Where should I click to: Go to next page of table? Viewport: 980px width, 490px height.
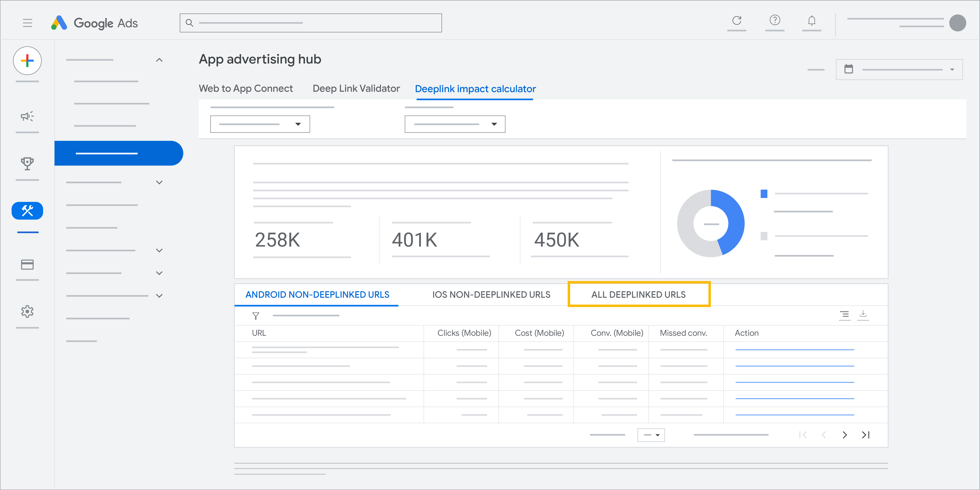pos(845,435)
